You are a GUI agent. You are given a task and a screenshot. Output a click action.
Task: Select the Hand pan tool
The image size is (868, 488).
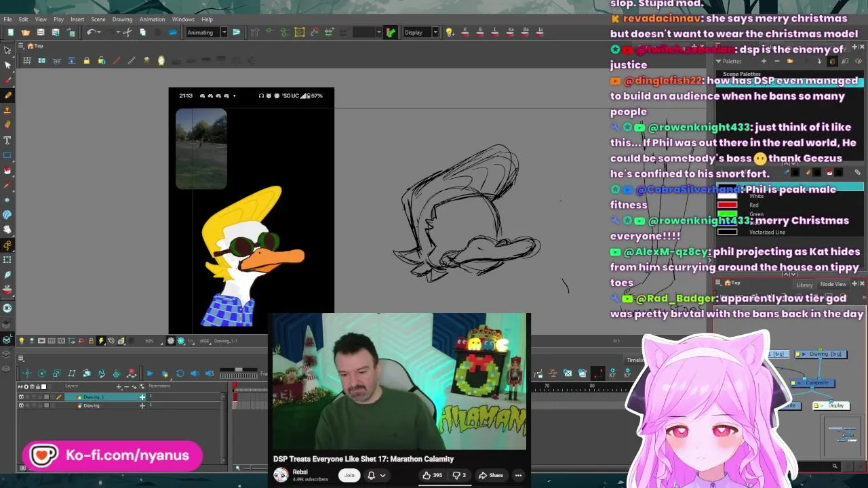coord(7,229)
